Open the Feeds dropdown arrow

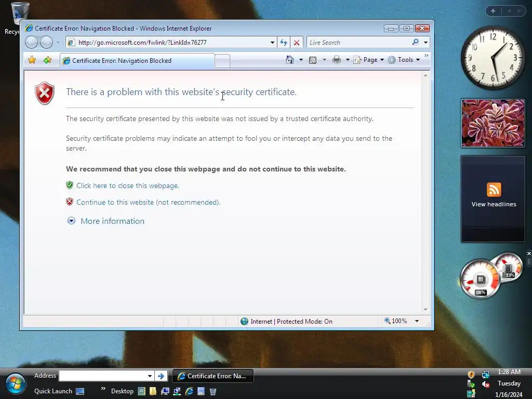[x=324, y=60]
